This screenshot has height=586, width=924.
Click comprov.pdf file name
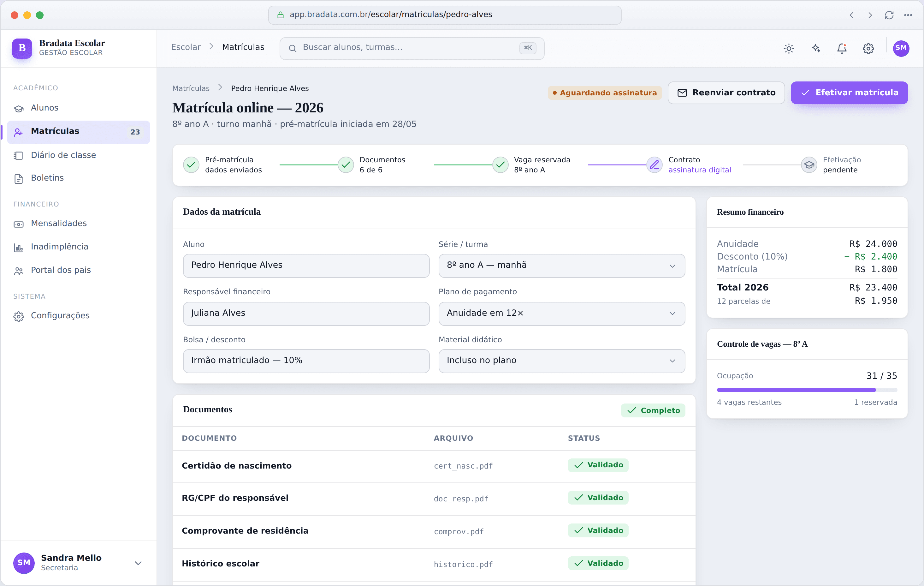click(x=459, y=531)
